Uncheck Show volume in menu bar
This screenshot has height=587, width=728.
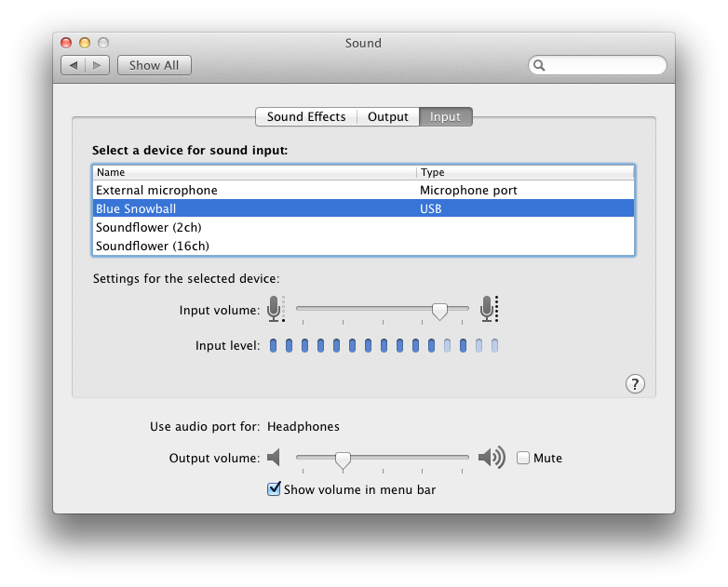(274, 489)
